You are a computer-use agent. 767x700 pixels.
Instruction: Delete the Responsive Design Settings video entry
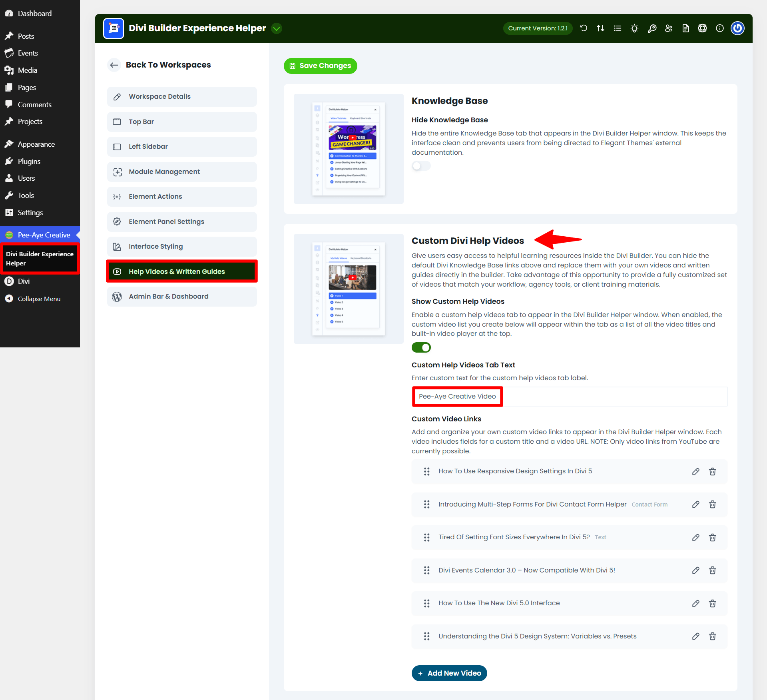point(712,471)
